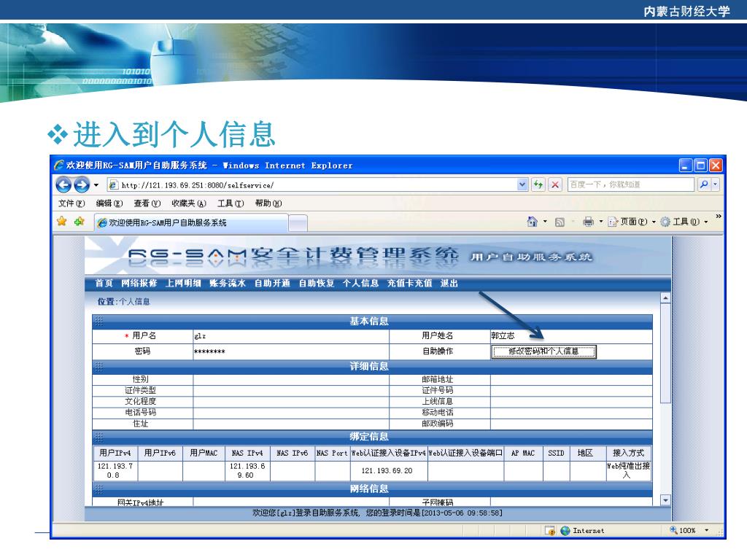Click the blank new tab button
Image resolution: width=747 pixels, height=560 pixels.
click(298, 223)
